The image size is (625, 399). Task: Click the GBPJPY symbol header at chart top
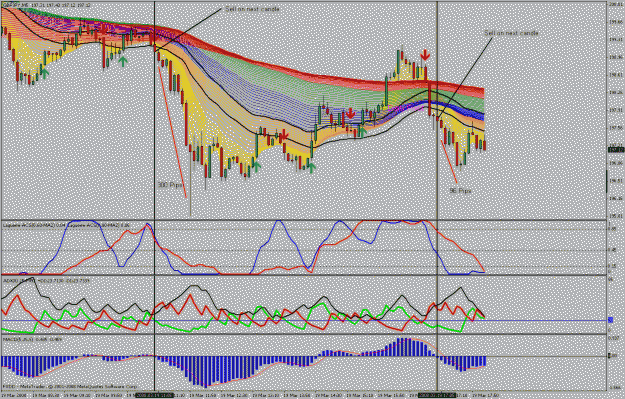(x=46, y=5)
